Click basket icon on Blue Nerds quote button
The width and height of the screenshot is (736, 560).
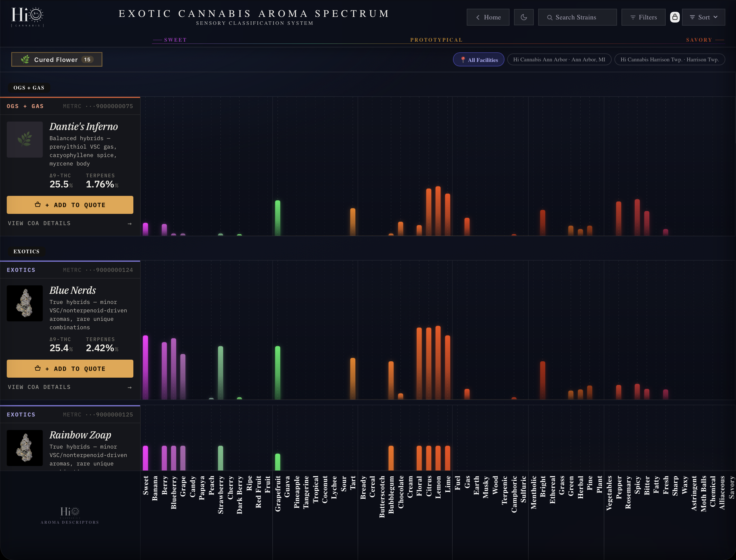coord(38,368)
